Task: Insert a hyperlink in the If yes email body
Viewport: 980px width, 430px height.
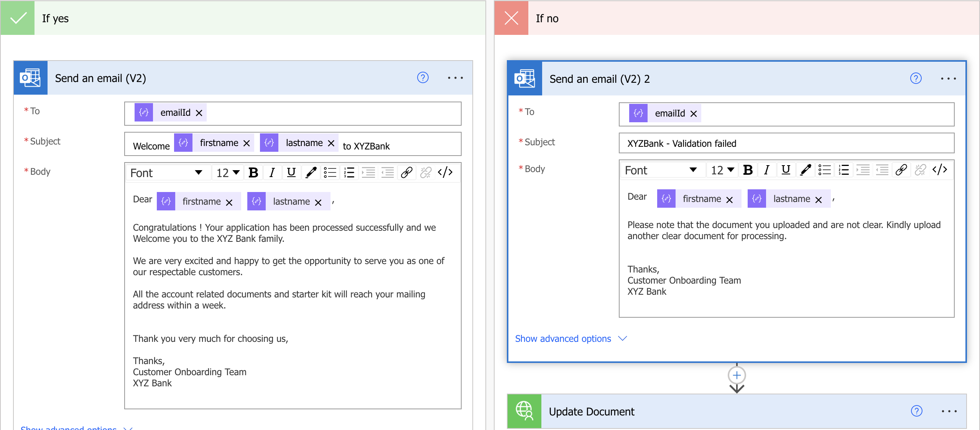Action: [406, 172]
